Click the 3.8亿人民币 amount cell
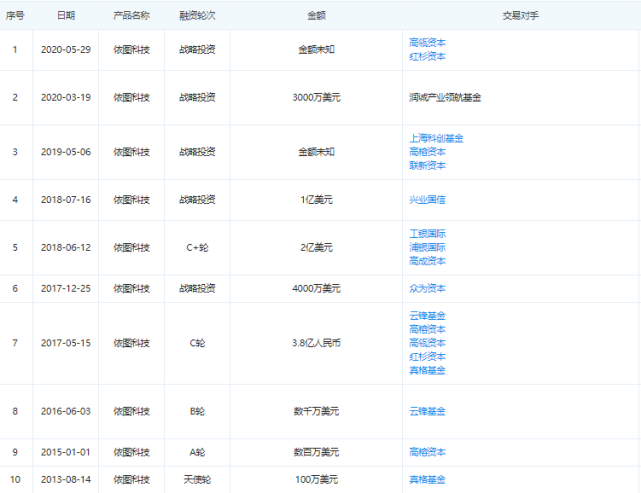Viewport: 641px width, 493px height. [x=316, y=343]
